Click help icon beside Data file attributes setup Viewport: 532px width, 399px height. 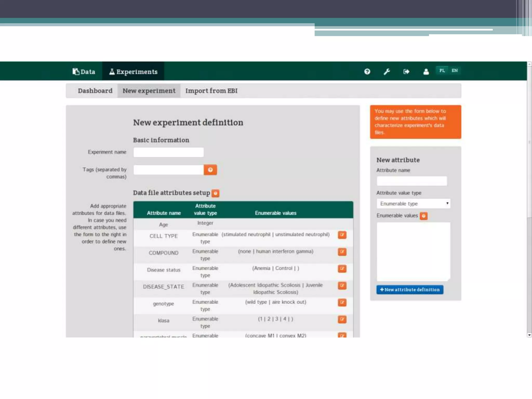point(215,193)
